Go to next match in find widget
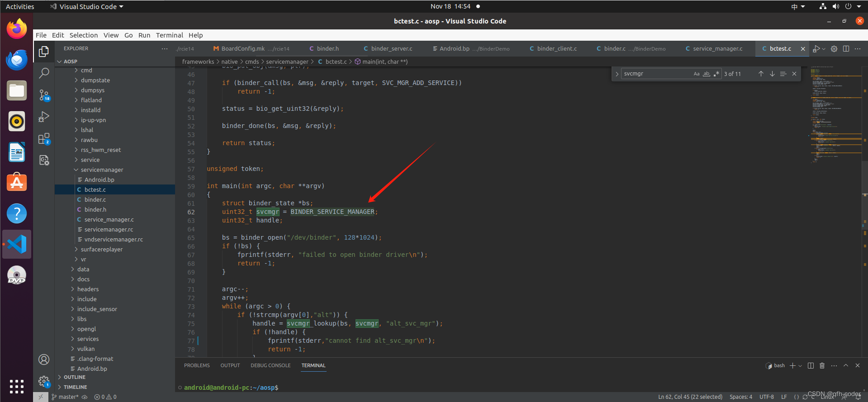 coord(772,74)
